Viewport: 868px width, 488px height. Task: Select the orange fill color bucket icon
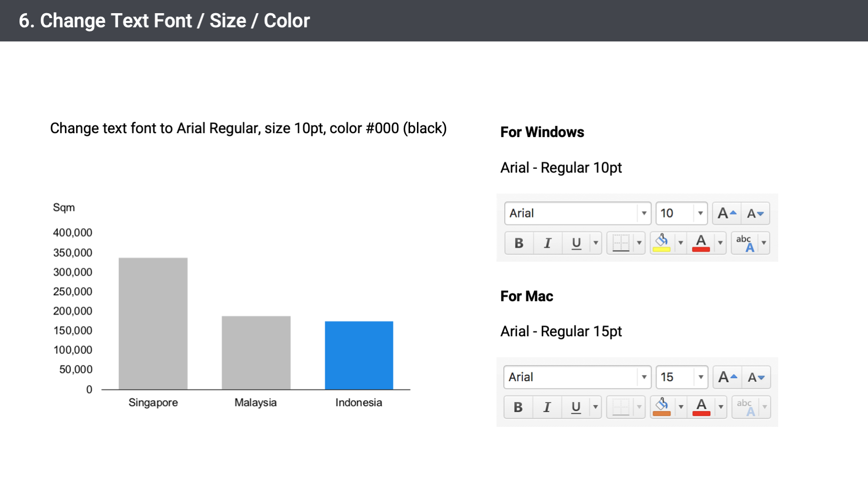coord(661,407)
